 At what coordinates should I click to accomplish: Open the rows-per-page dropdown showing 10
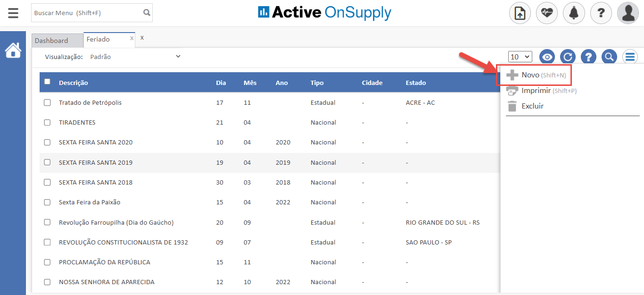[520, 57]
